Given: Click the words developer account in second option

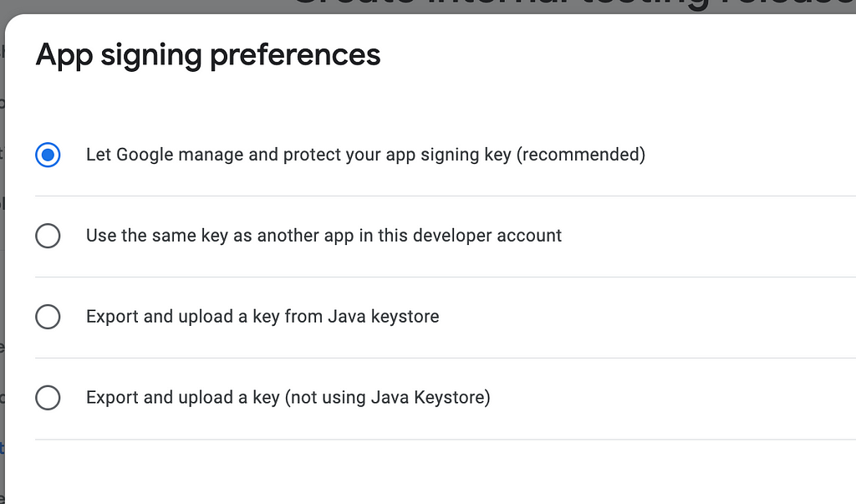Looking at the screenshot, I should [487, 236].
